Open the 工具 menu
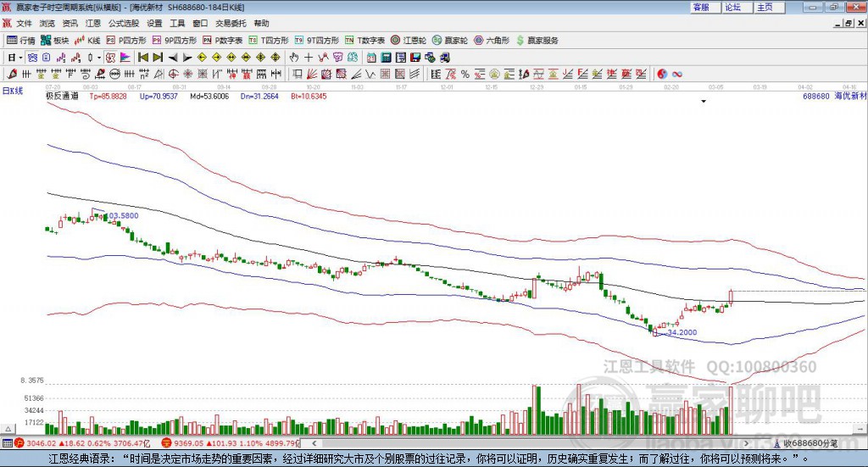This screenshot has width=868, height=467. click(x=177, y=23)
